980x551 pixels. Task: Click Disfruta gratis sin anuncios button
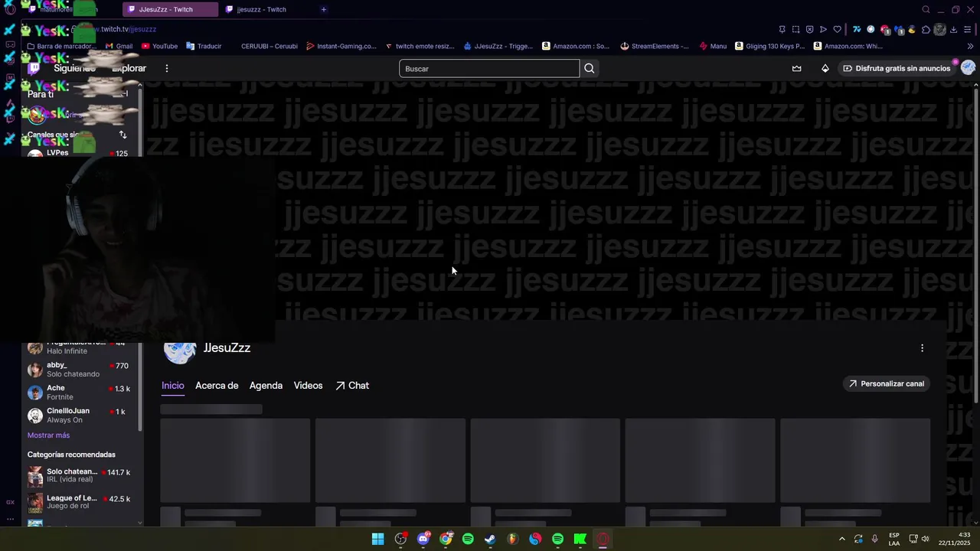click(x=897, y=68)
